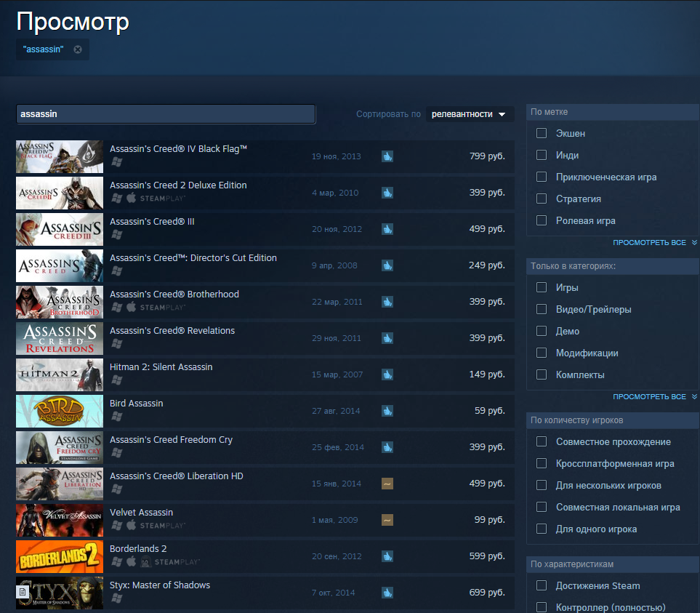This screenshot has height=613, width=700.
Task: Click the review icon for Styx: Master of Shadows
Action: coord(387,593)
